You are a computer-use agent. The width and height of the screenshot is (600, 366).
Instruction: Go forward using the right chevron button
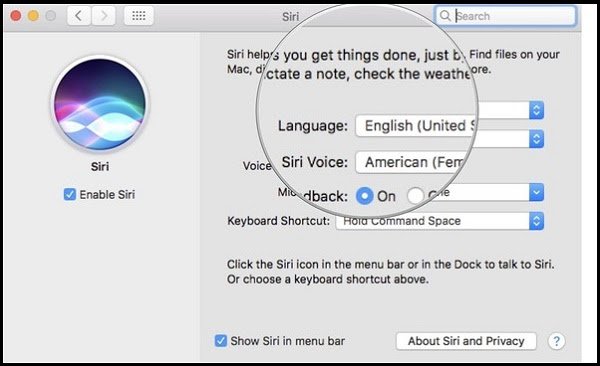103,16
